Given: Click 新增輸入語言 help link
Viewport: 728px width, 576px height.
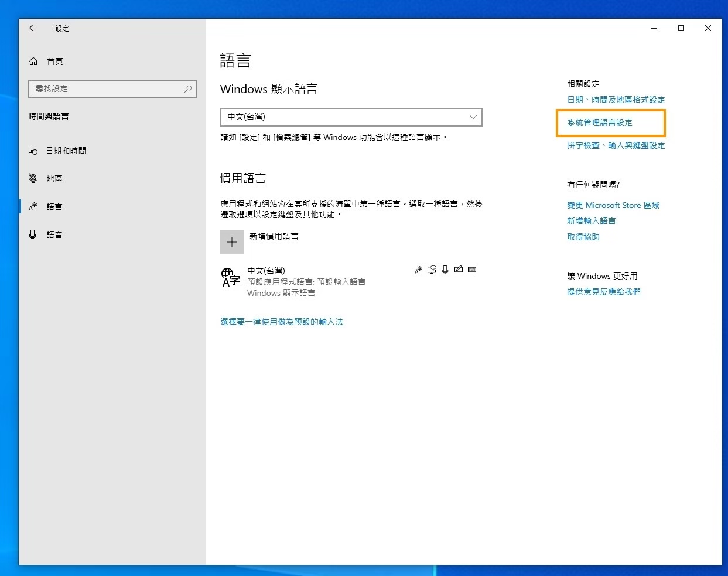Looking at the screenshot, I should [x=592, y=221].
